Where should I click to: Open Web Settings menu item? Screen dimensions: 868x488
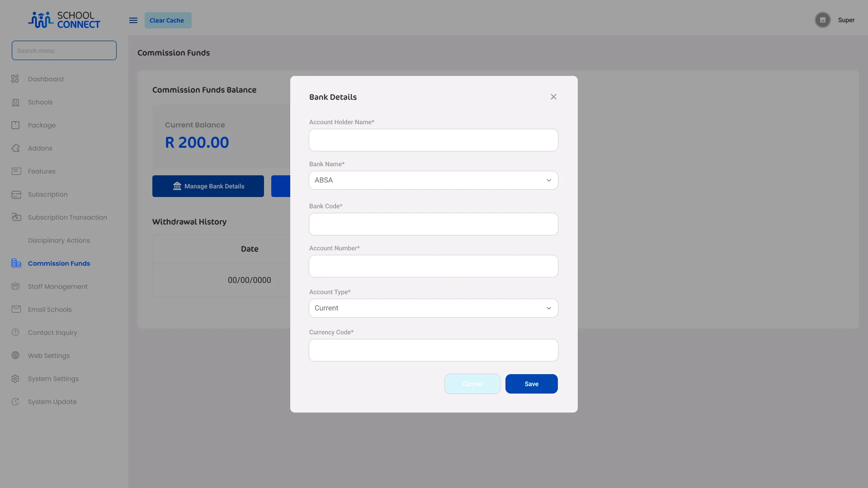(49, 356)
